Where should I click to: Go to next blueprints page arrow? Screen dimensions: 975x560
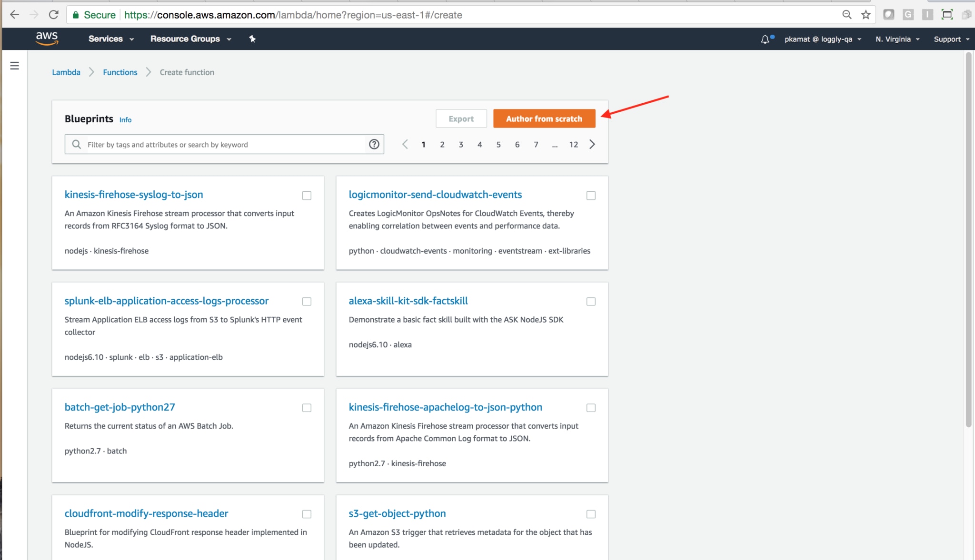click(592, 144)
